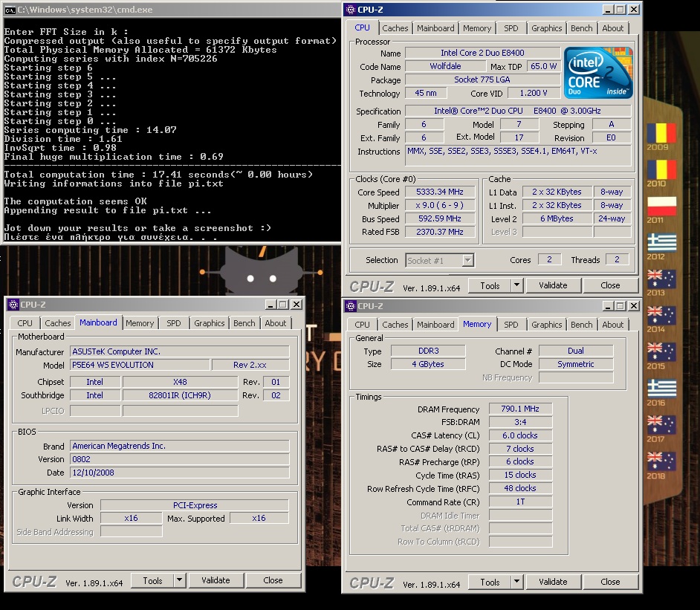700x610 pixels.
Task: Click CPU-Z app icon in top-right window title
Action: (351, 10)
